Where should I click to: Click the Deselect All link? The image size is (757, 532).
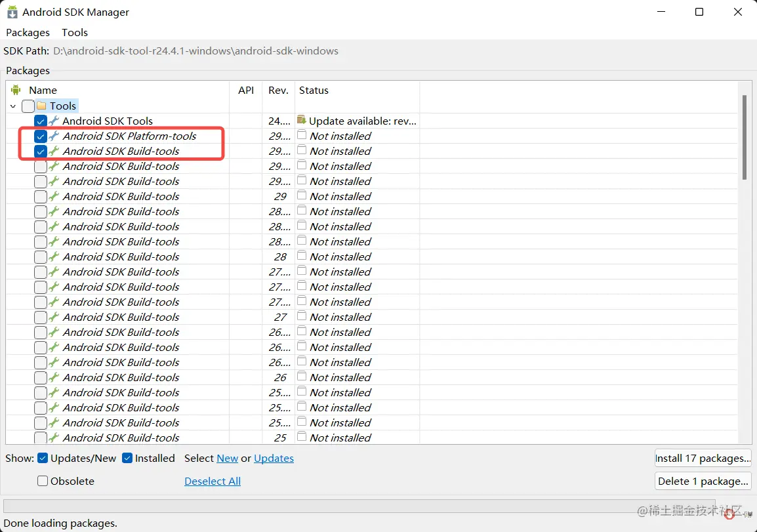(213, 481)
